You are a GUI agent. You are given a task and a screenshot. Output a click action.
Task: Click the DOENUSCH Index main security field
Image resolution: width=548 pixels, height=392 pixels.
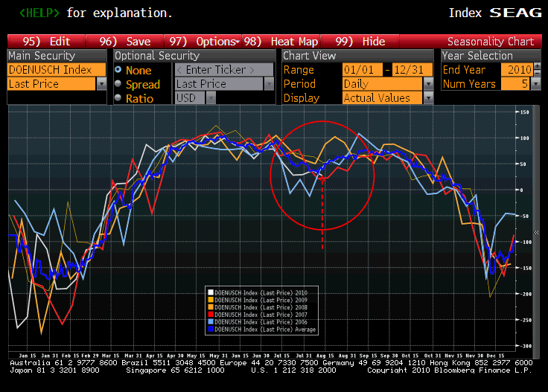(51, 70)
